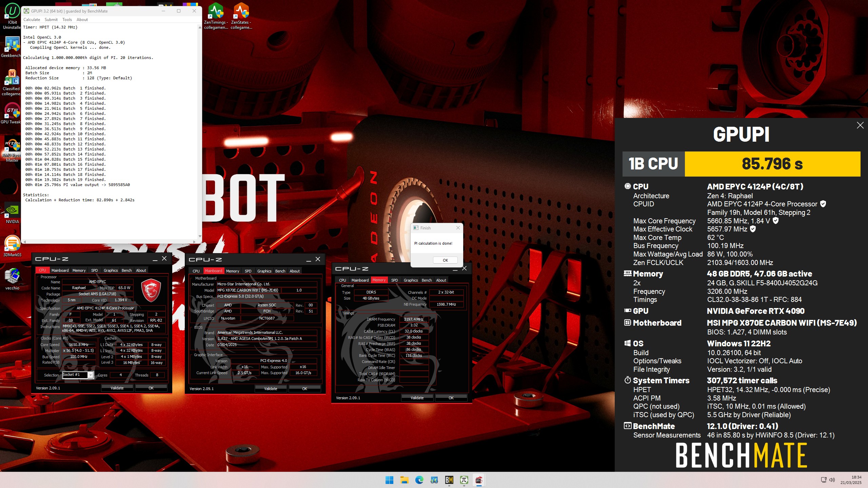The image size is (868, 488).
Task: Click OK in the middle CPU-Z Mainboard window
Action: pos(304,389)
